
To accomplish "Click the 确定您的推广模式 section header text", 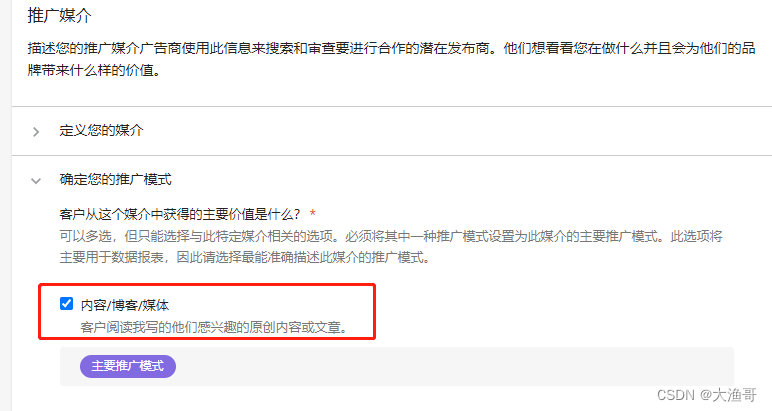I will point(116,179).
